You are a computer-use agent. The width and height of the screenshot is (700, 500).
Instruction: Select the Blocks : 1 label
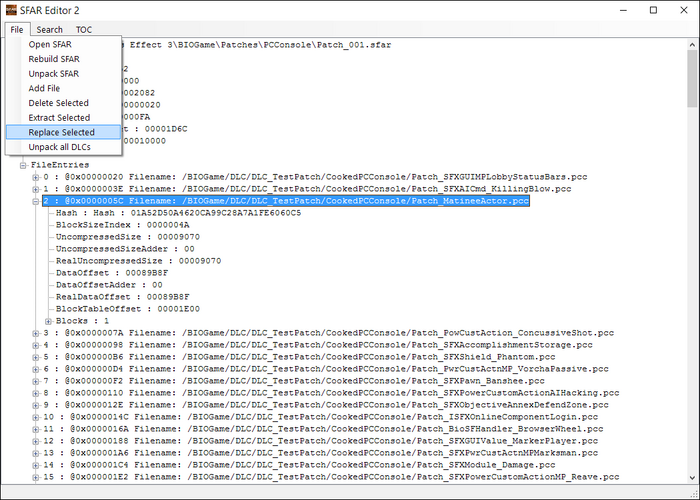point(82,321)
